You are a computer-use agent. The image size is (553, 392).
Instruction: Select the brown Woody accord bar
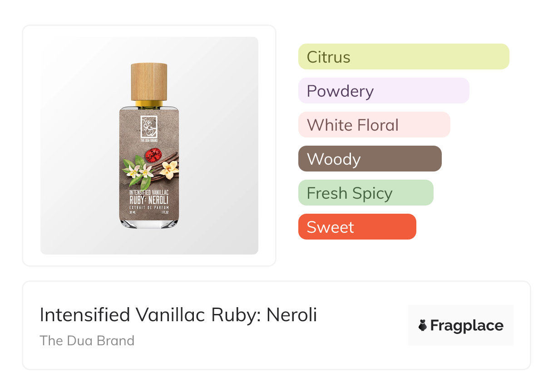pos(370,159)
